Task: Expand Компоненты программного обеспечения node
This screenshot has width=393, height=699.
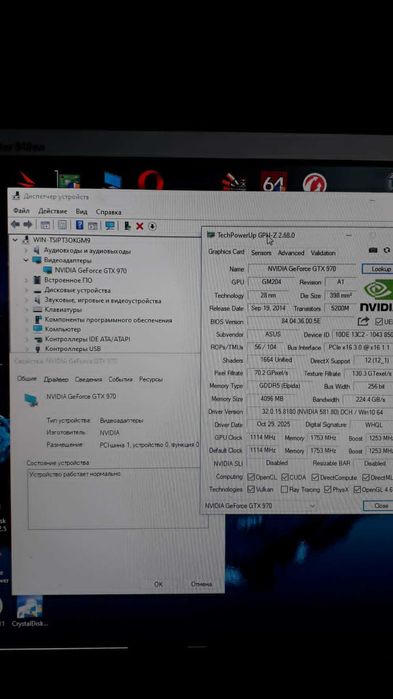Action: (26, 320)
